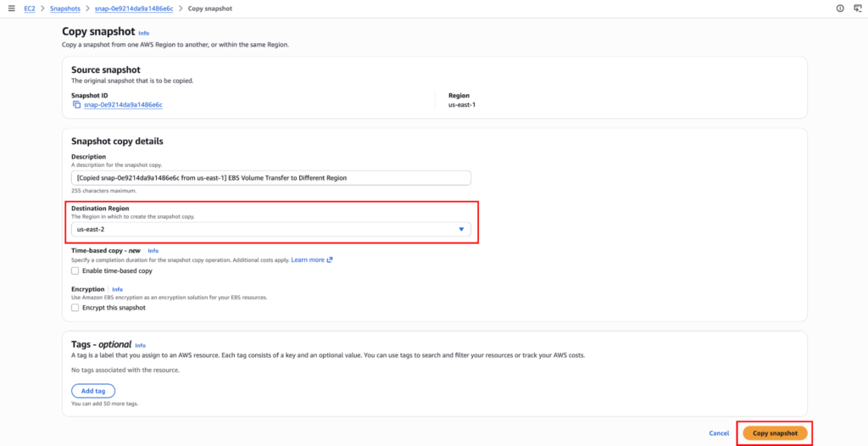Go to Snapshots in the breadcrumb
This screenshot has height=446, width=868.
coord(64,8)
